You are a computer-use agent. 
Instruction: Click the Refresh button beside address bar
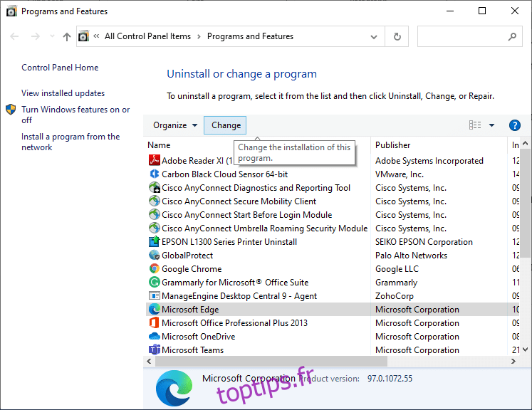397,37
